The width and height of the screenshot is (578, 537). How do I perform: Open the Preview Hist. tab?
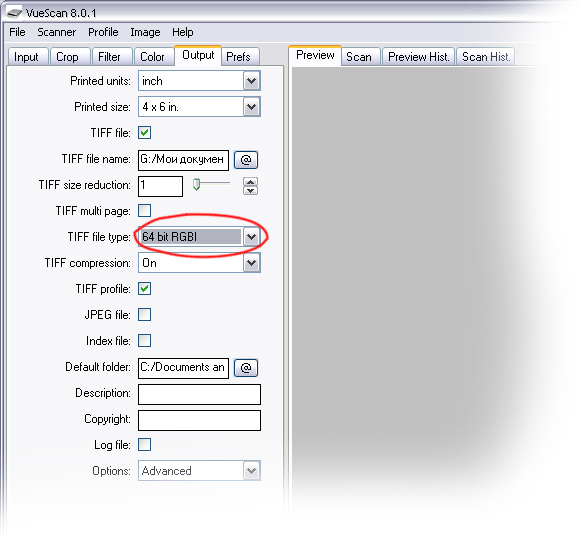pyautogui.click(x=419, y=57)
